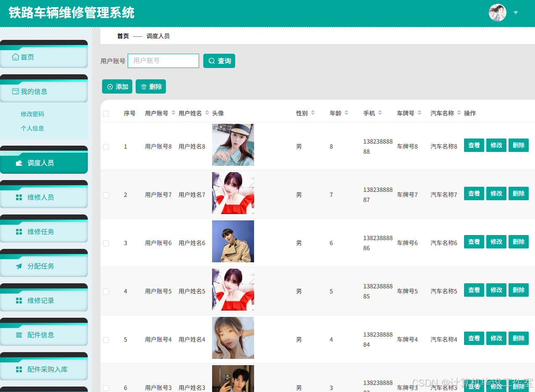Screen dimensions: 535x392
Task: Click avatar photo of 用户姓名4
Action: point(233,338)
